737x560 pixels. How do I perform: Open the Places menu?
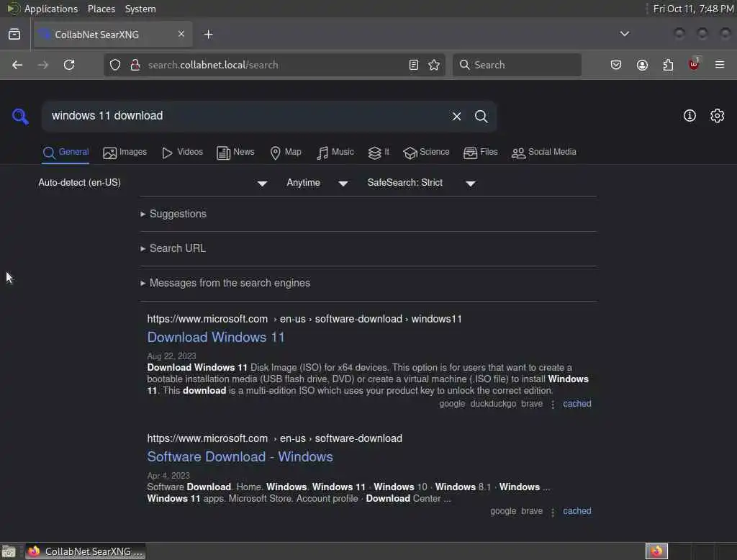click(101, 9)
